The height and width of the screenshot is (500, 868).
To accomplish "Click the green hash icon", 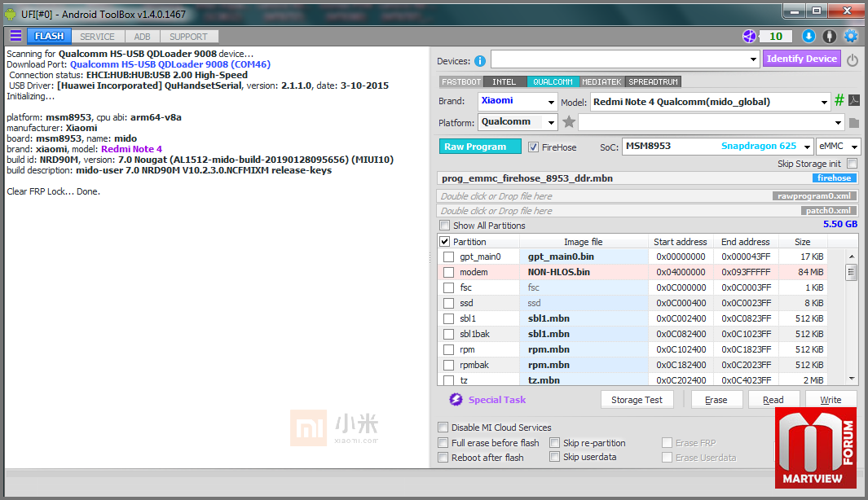I will (839, 100).
